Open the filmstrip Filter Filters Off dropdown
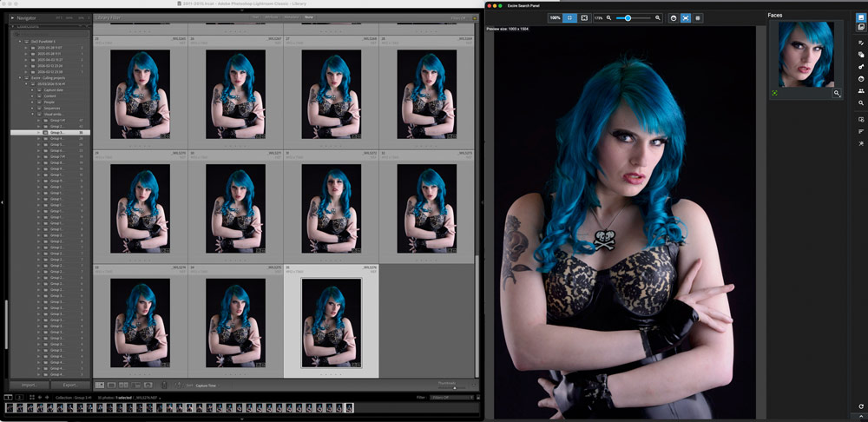Viewport: 868px width, 422px height. (x=451, y=397)
